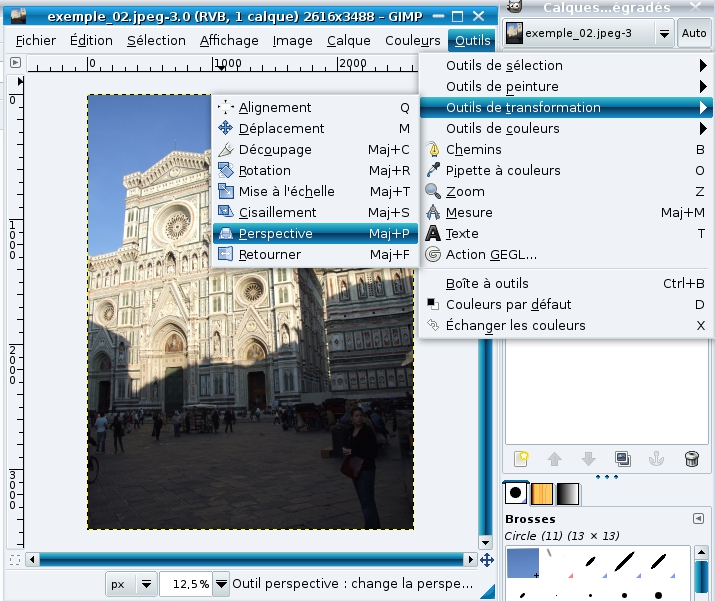Select the blue square brush swatch
This screenshot has width=715, height=601.
(x=523, y=563)
